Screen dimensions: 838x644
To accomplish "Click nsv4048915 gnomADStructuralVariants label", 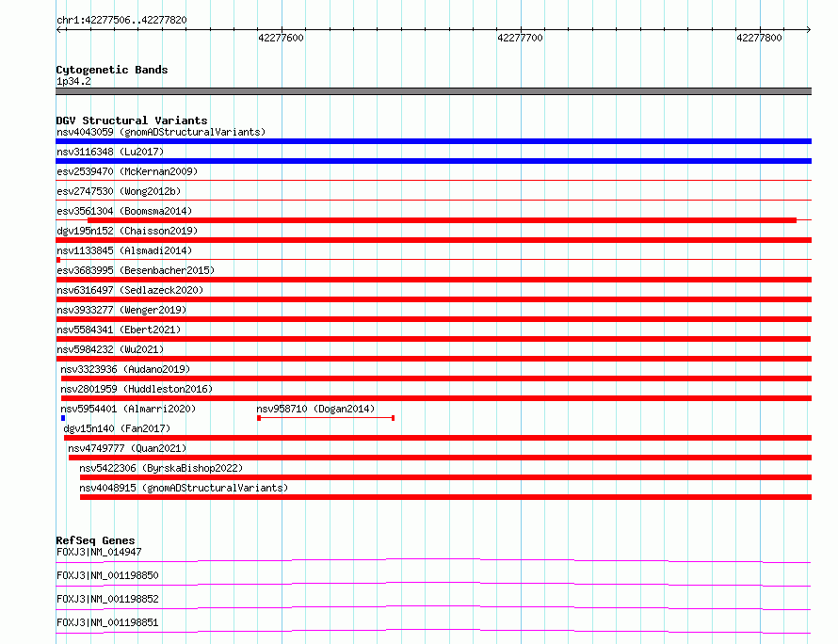I will [184, 488].
